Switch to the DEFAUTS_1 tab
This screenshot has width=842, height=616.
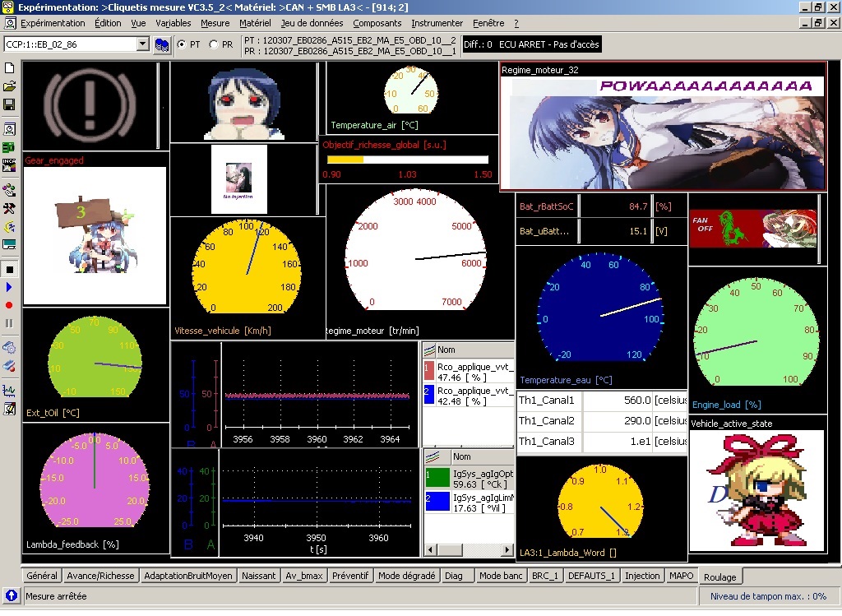pyautogui.click(x=591, y=576)
